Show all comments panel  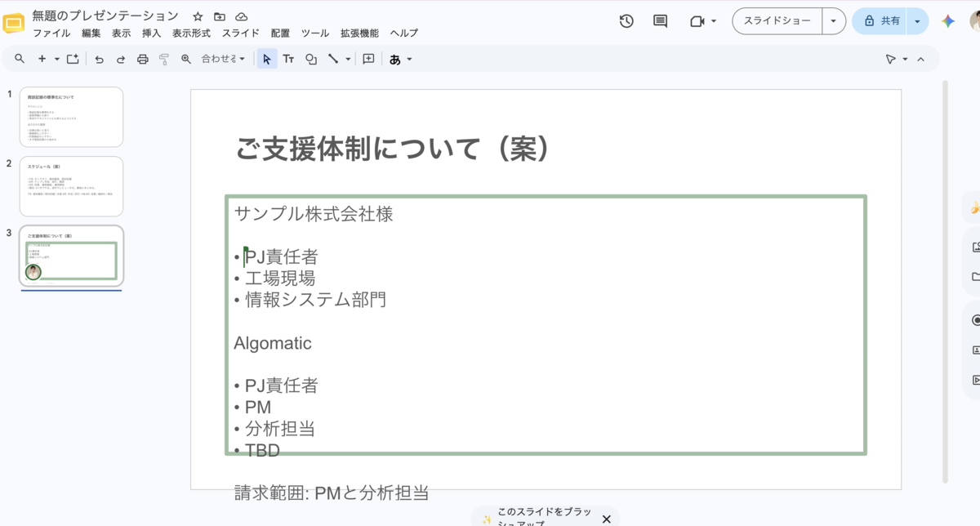click(661, 21)
